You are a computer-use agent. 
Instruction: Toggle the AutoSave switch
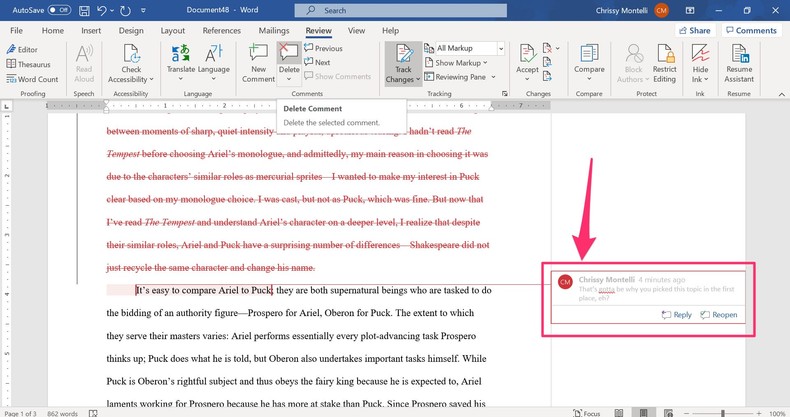point(59,10)
